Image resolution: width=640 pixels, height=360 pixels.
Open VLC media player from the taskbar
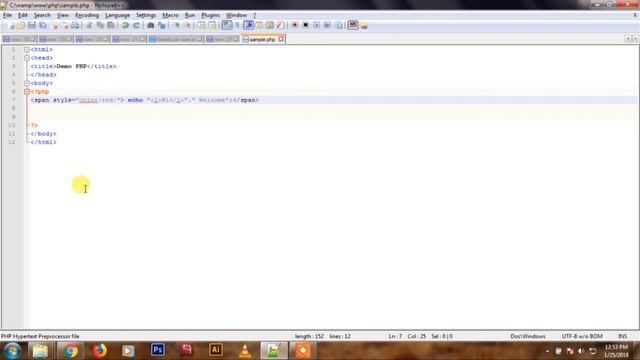[245, 351]
